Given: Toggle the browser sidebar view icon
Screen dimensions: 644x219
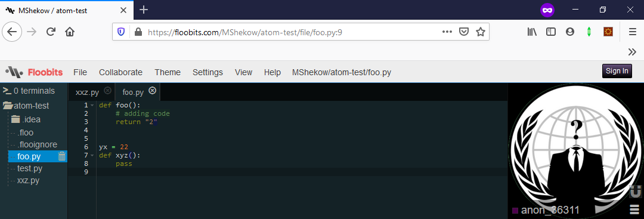Looking at the screenshot, I should [x=551, y=32].
